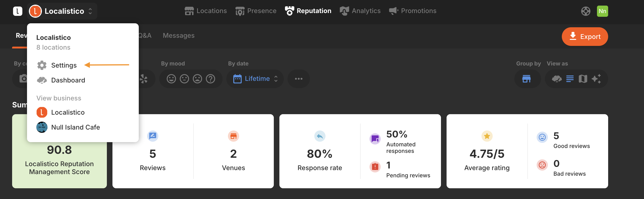Image resolution: width=644 pixels, height=199 pixels.
Task: Open more filters ellipsis button
Action: tap(298, 79)
